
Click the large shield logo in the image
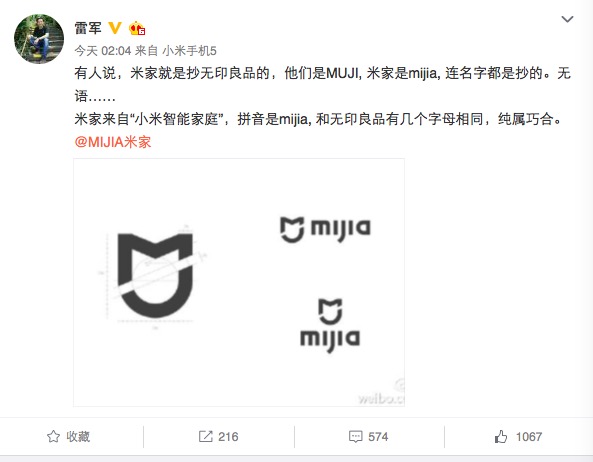(155, 275)
